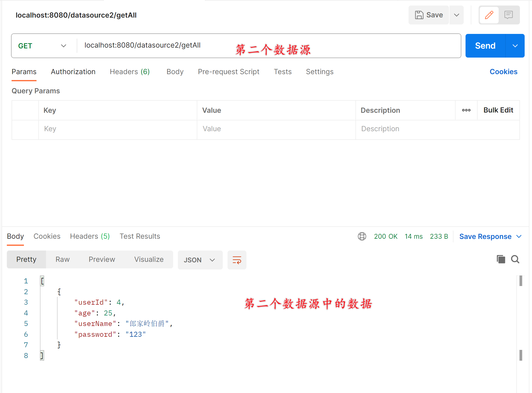The width and height of the screenshot is (532, 393).
Task: Click request title localhost:8080/datasource2/getAll
Action: (x=76, y=15)
